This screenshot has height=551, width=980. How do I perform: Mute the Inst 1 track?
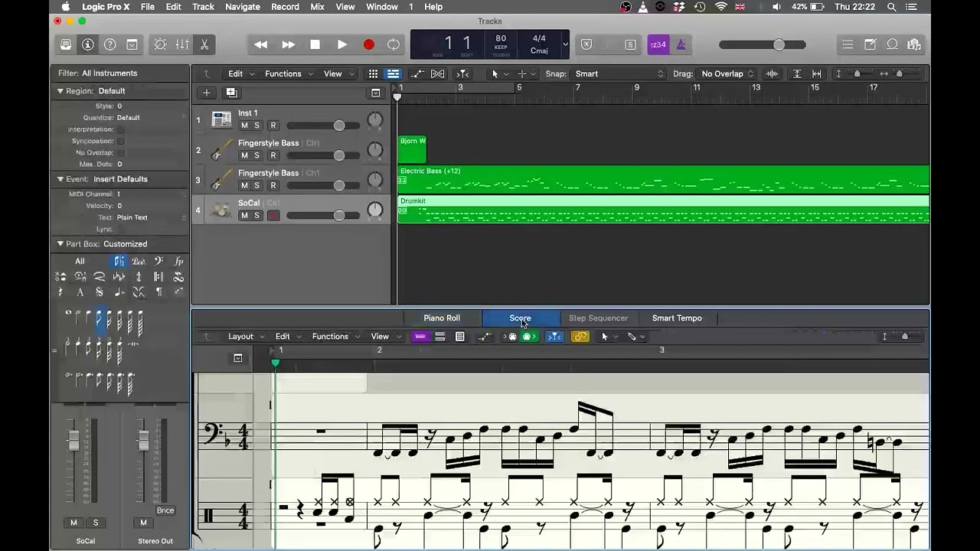(244, 126)
